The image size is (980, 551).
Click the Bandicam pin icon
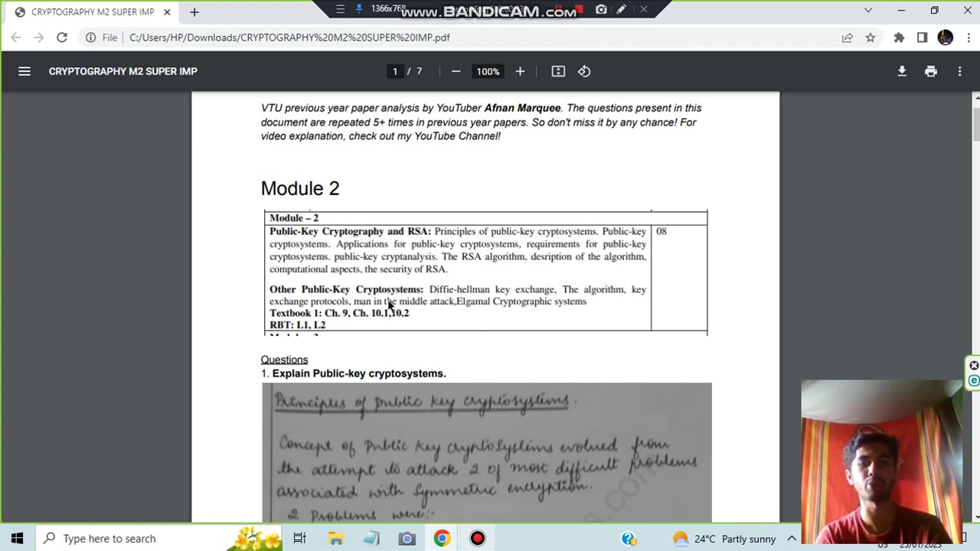[x=359, y=9]
